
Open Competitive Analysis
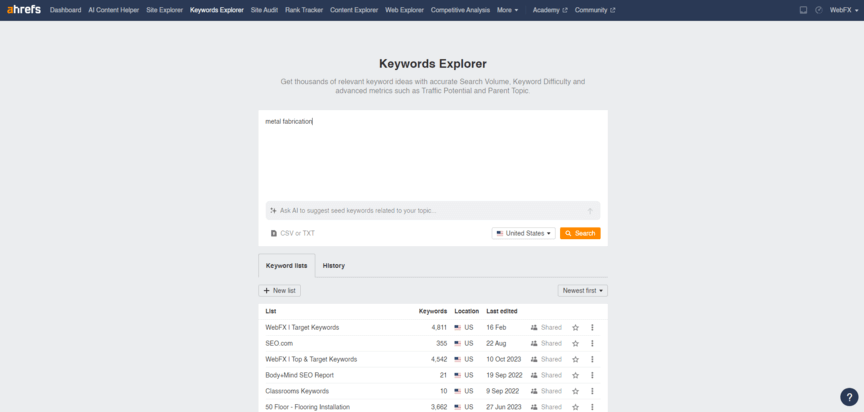point(460,10)
